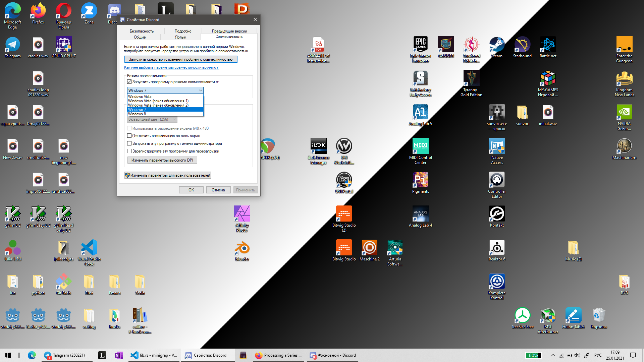Open the Корзина recycle bin icon
Screen dimensions: 644x362
pos(599,318)
